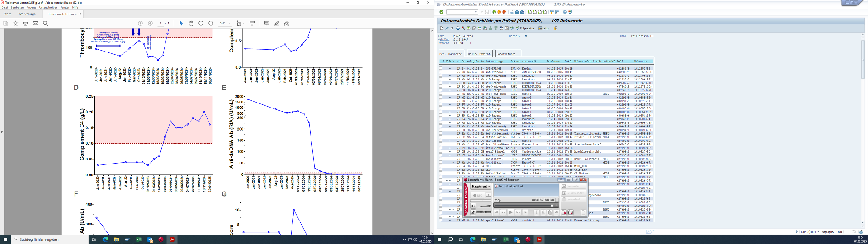The width and height of the screenshot is (868, 244).
Task: Click the SAP binoculars find icon
Action: click(x=517, y=12)
